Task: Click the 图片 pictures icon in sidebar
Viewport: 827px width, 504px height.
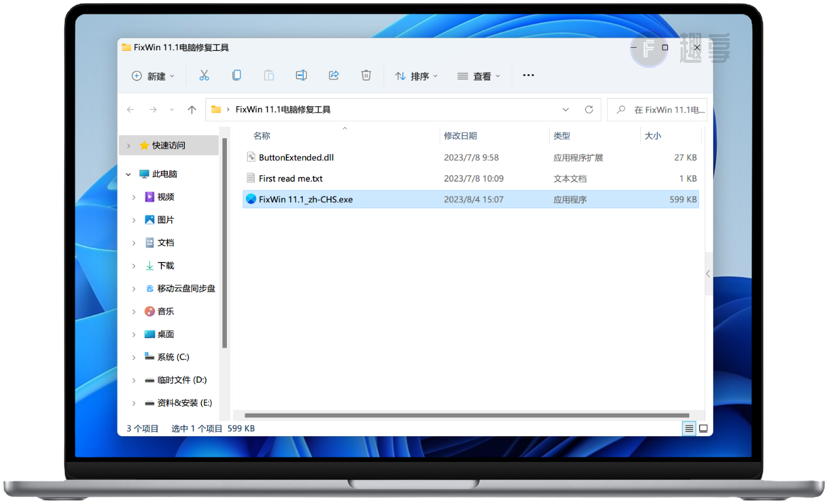Action: tap(150, 220)
